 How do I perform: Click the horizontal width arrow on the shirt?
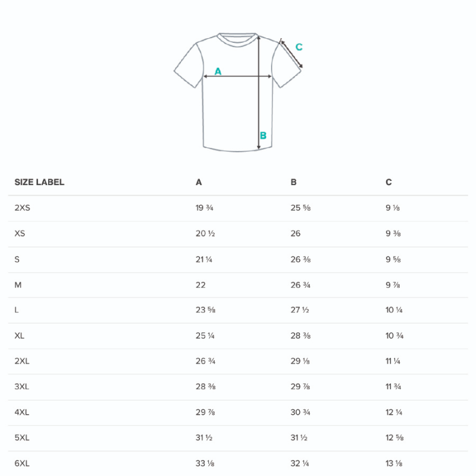pyautogui.click(x=237, y=77)
